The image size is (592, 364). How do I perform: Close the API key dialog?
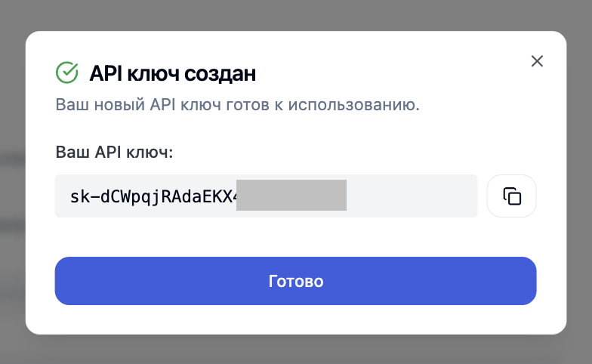(537, 61)
